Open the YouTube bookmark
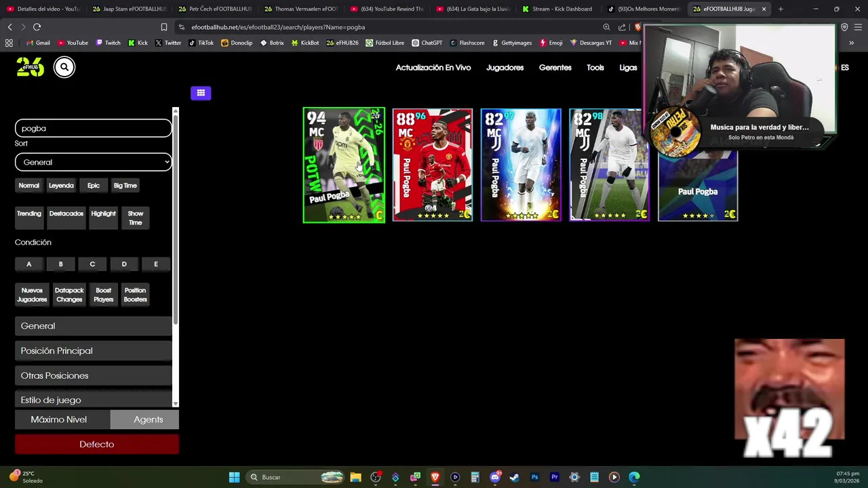This screenshot has width=868, height=488. [x=73, y=43]
